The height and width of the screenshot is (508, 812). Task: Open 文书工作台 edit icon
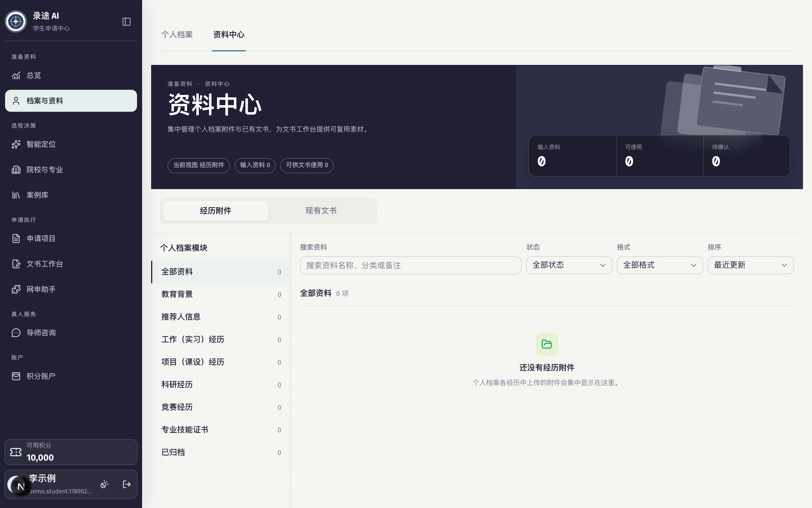(16, 264)
